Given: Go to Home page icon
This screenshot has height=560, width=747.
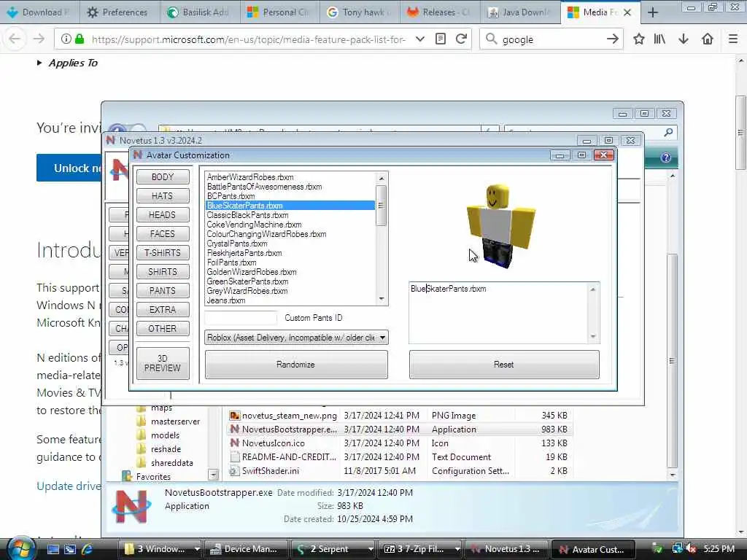Looking at the screenshot, I should [708, 39].
